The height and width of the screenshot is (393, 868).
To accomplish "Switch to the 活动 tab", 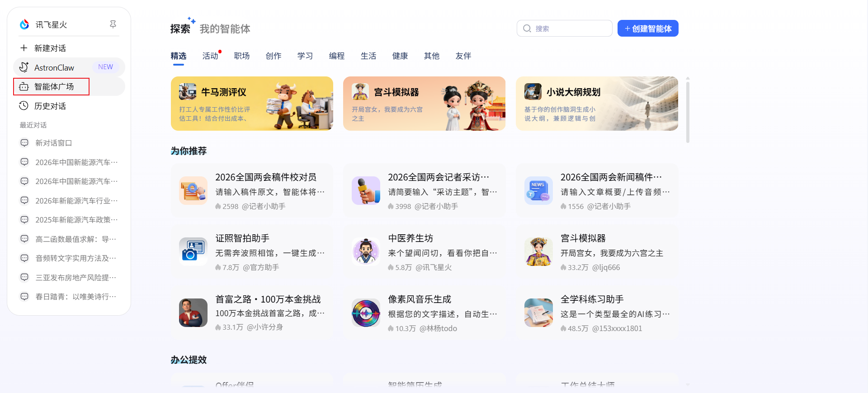I will [x=210, y=56].
